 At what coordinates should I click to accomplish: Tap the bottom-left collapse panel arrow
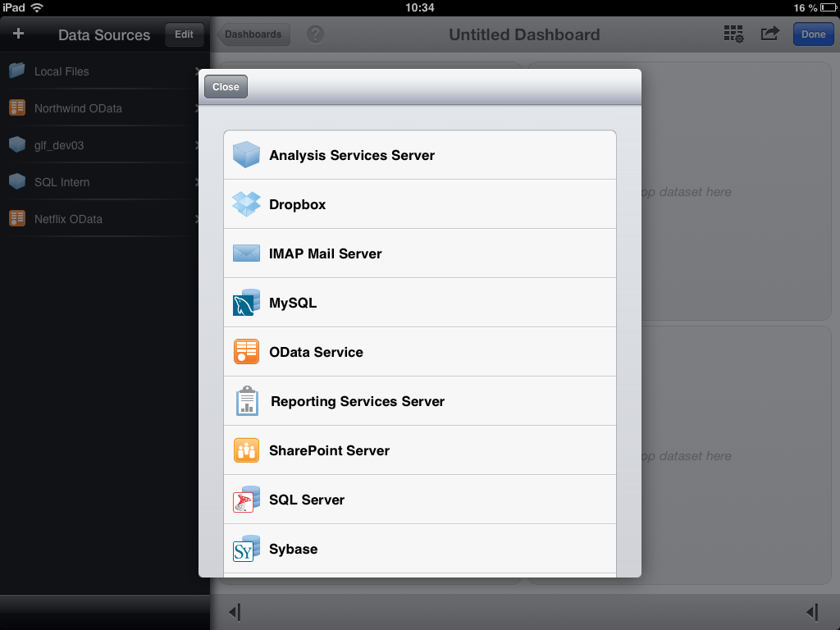pyautogui.click(x=235, y=612)
